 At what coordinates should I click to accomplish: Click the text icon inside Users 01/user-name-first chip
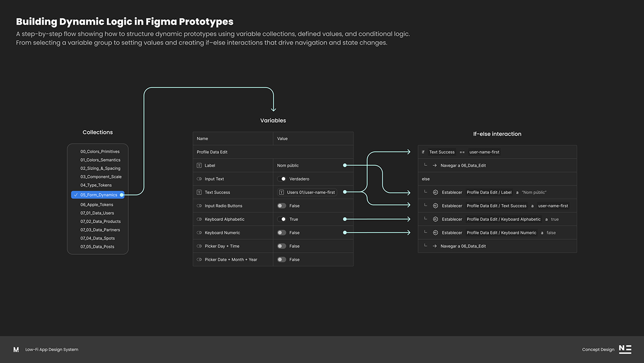(x=282, y=192)
